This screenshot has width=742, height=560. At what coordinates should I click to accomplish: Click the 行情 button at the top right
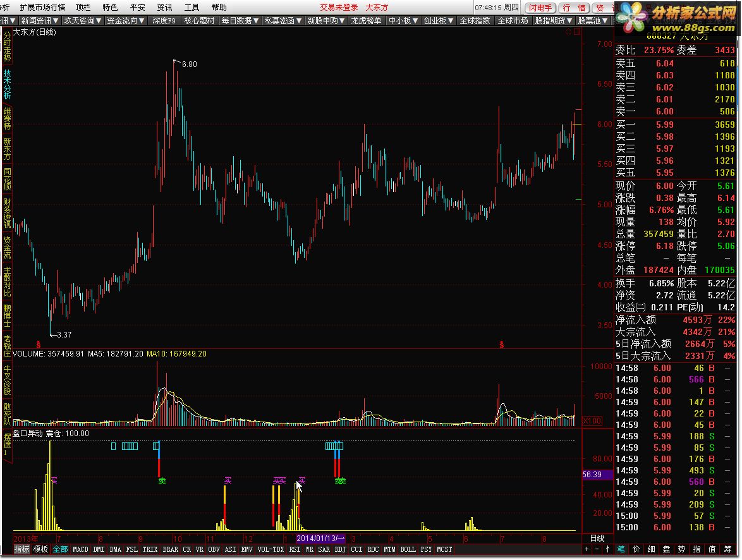(x=574, y=8)
